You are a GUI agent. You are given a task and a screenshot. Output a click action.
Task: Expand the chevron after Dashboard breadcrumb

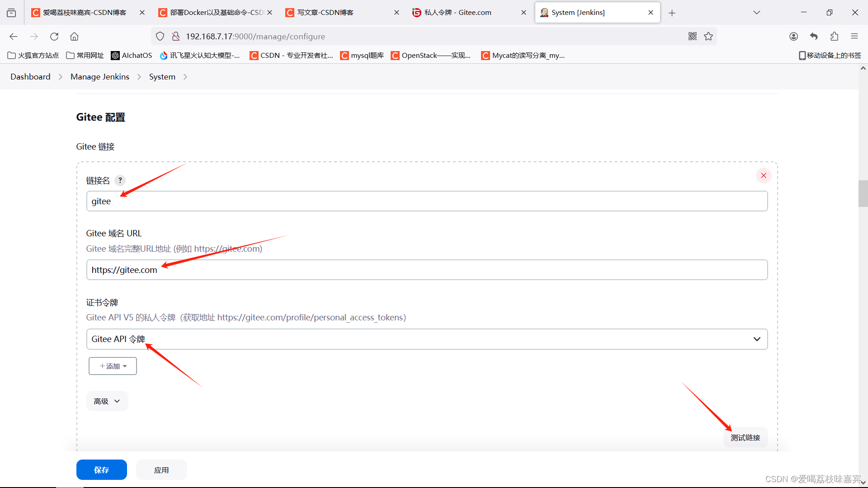(x=61, y=77)
